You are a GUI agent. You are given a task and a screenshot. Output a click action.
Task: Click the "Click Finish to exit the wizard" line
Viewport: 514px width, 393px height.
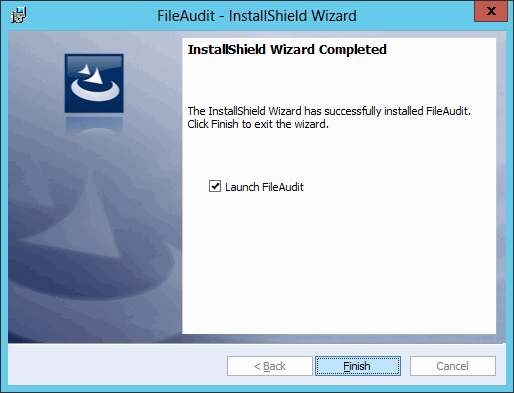[x=258, y=124]
